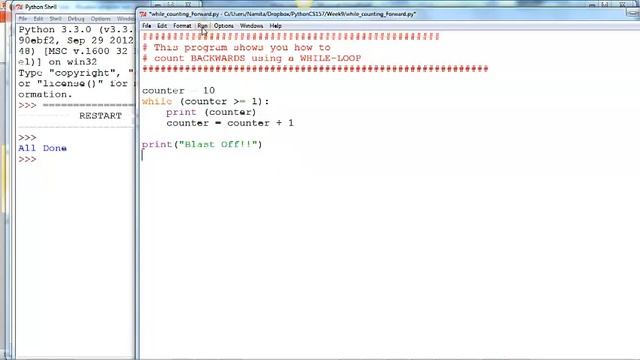The image size is (640, 360).
Task: Click the print("Blast Off!!") line
Action: pos(202,144)
